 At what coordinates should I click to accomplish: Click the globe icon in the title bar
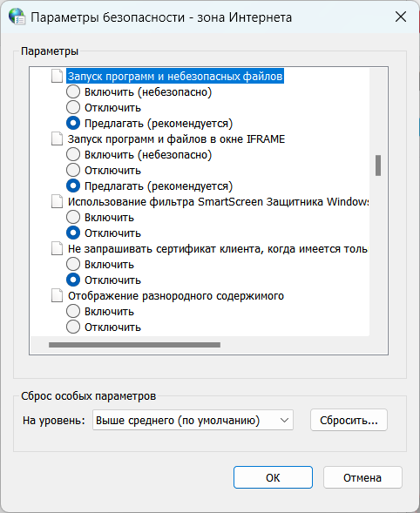tap(17, 17)
